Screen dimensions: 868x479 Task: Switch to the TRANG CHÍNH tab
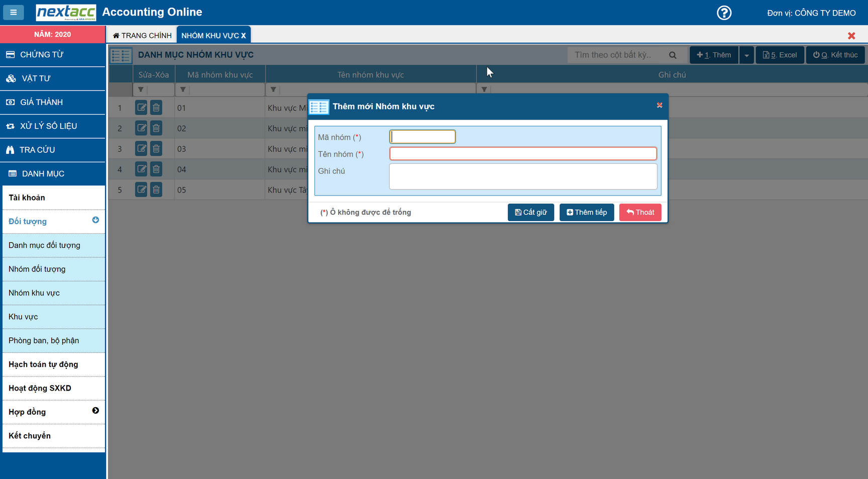[x=142, y=35]
